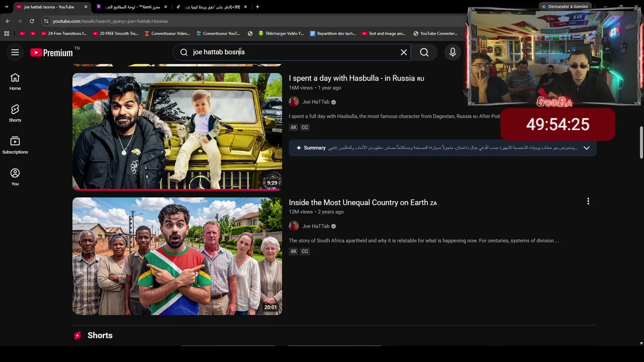The image size is (644, 362).
Task: Open 'I spent a day with Hasbulla' title
Action: [356, 78]
